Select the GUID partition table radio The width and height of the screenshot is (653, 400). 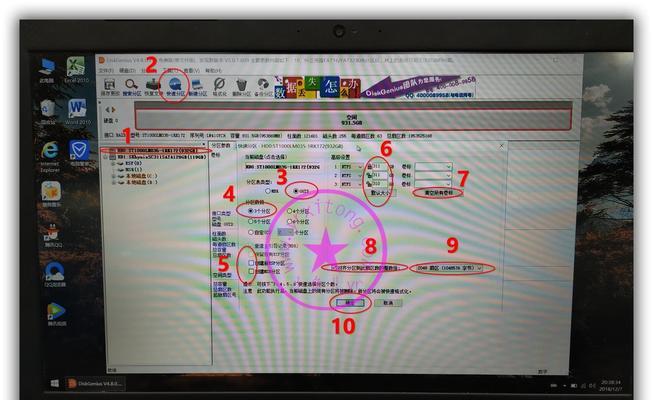tap(301, 191)
